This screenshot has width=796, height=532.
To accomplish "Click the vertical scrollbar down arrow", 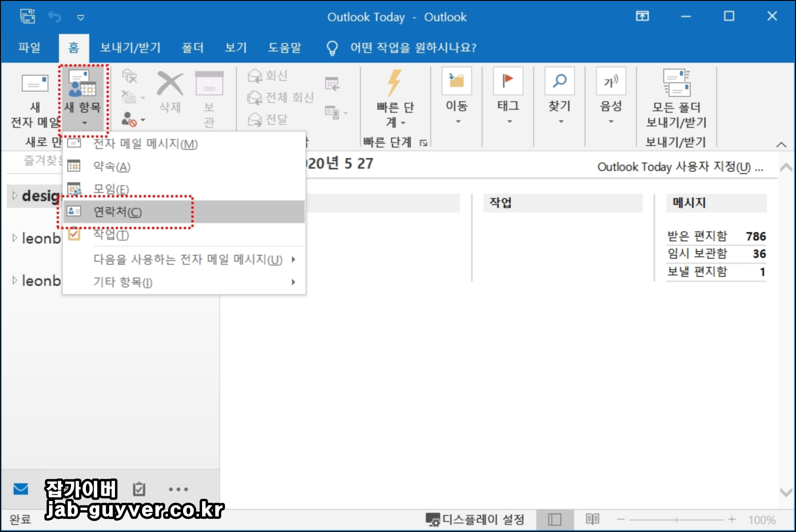I will click(x=786, y=492).
